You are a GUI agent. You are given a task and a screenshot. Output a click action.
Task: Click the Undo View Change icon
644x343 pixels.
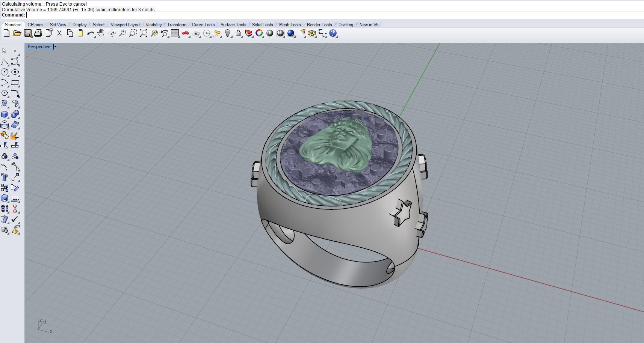(165, 33)
